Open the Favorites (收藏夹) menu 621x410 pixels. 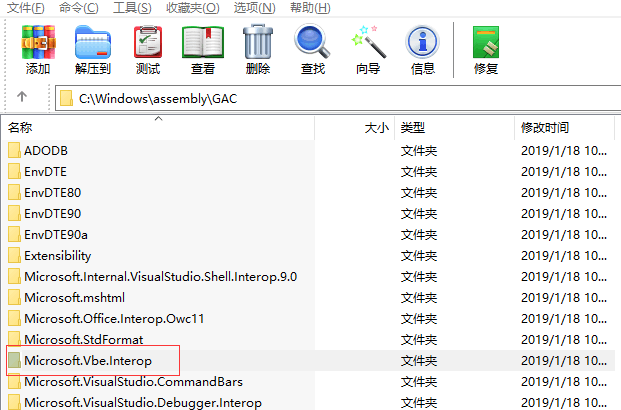pos(192,8)
